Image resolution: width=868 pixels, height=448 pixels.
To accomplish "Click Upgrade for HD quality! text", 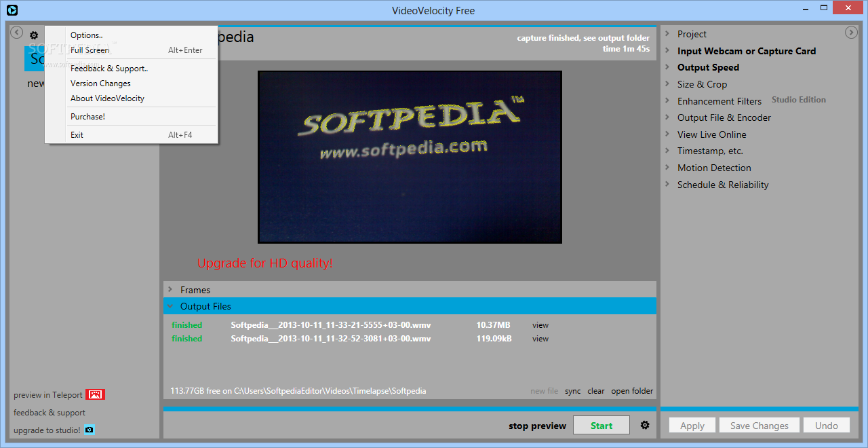I will 265,263.
